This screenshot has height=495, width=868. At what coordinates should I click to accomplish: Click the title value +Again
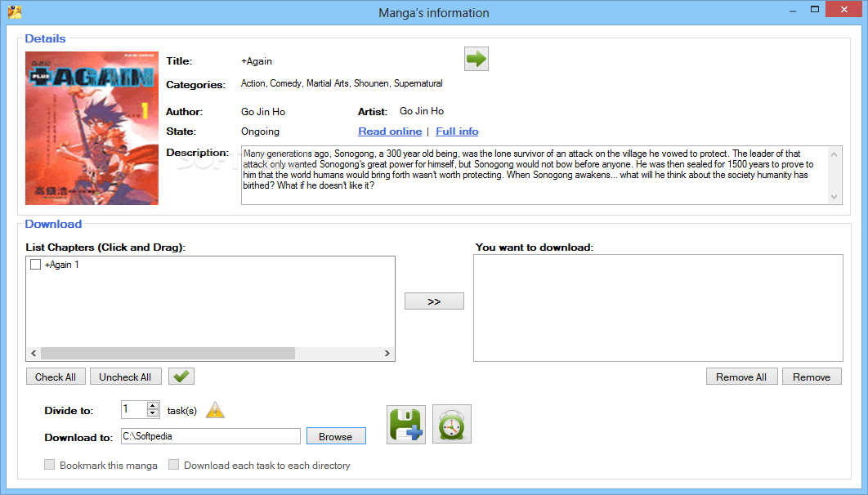[257, 61]
